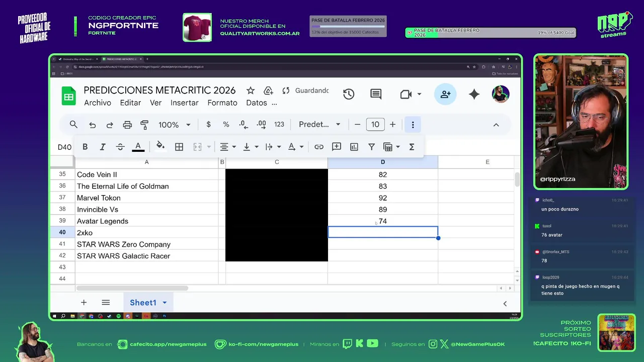Click the document title PREDICCIONES METACRITIC 2026

(x=159, y=90)
